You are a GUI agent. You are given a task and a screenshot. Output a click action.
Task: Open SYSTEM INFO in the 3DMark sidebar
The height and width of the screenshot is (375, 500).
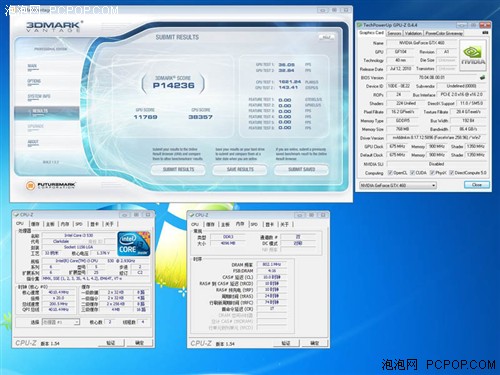pos(39,97)
